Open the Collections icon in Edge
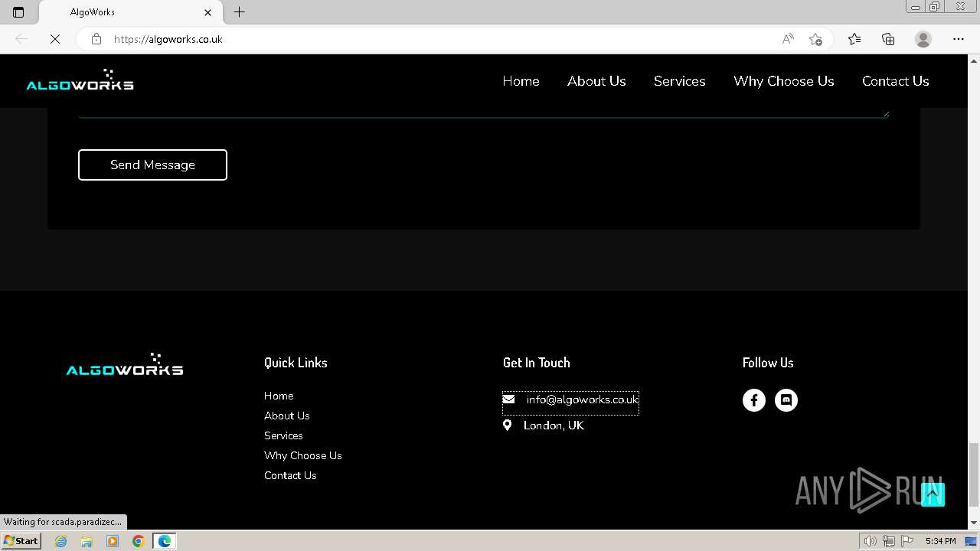 tap(888, 39)
